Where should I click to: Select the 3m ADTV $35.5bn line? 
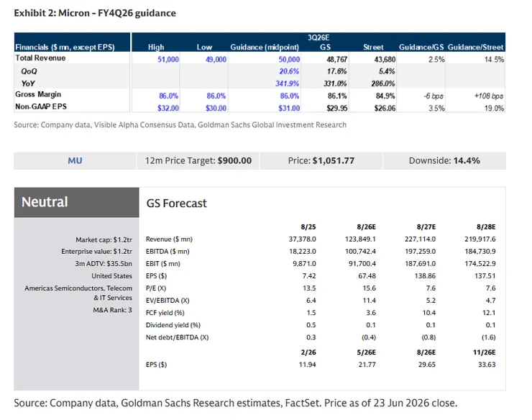click(x=104, y=264)
